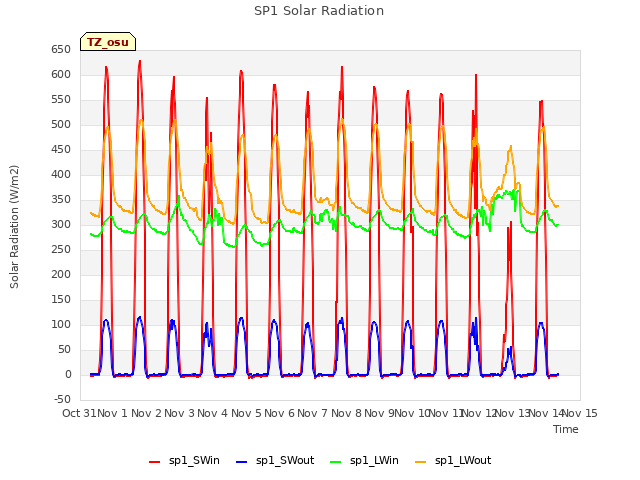This screenshot has width=640, height=480.
Task: Click the Nov 7 x-axis date label
Action: 313,414
